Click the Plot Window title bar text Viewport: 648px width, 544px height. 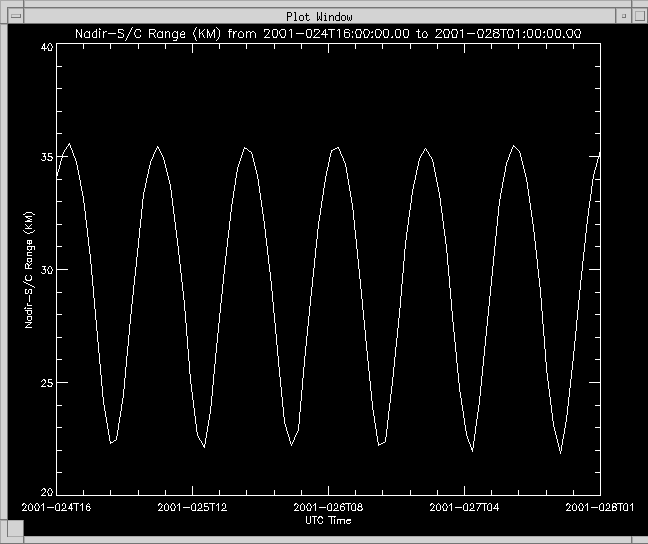320,15
